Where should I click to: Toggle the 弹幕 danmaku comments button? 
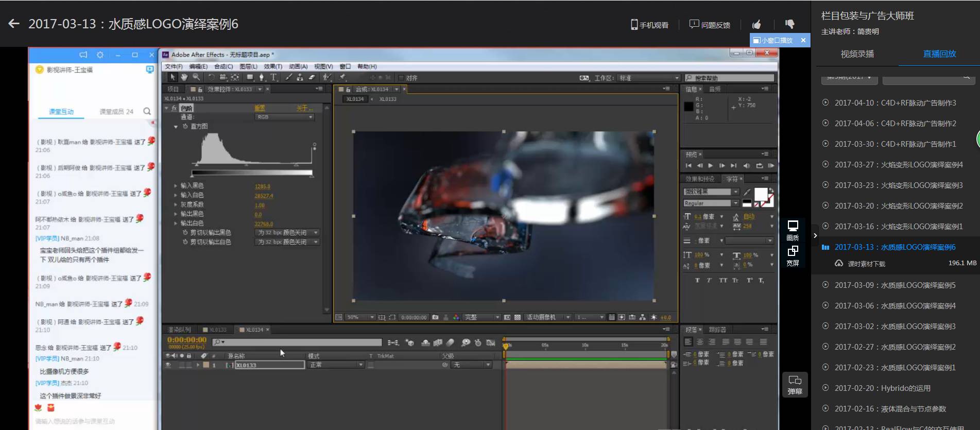(x=795, y=385)
